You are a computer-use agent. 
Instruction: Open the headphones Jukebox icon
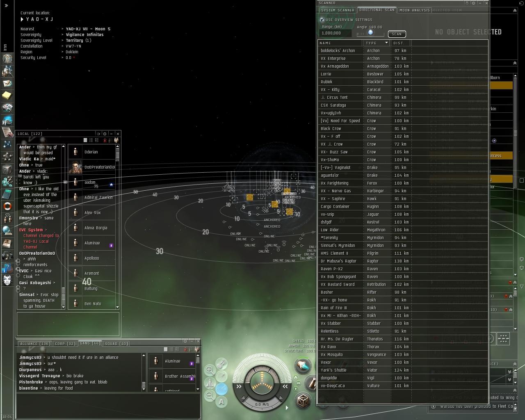pyautogui.click(x=7, y=256)
